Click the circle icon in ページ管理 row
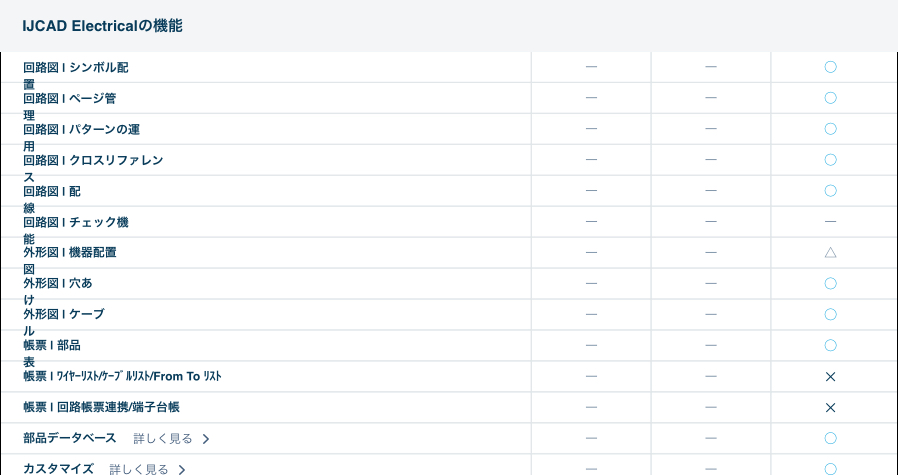Viewport: 898px width, 475px height. (830, 98)
